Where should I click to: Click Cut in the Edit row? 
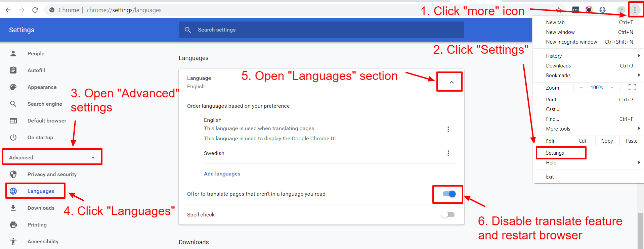(583, 141)
